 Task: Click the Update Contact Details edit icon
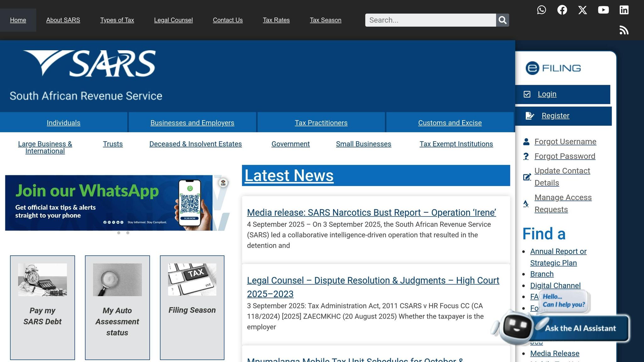click(x=527, y=177)
